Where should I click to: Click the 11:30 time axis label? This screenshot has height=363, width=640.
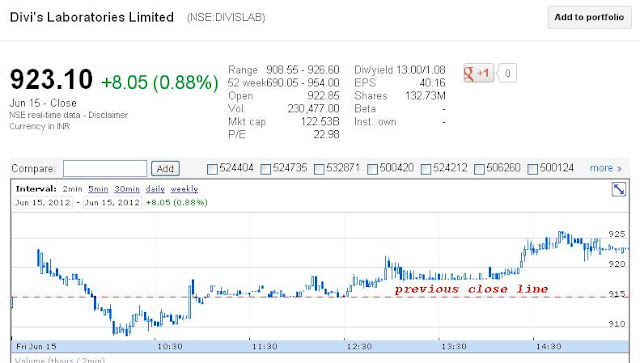pos(264,347)
